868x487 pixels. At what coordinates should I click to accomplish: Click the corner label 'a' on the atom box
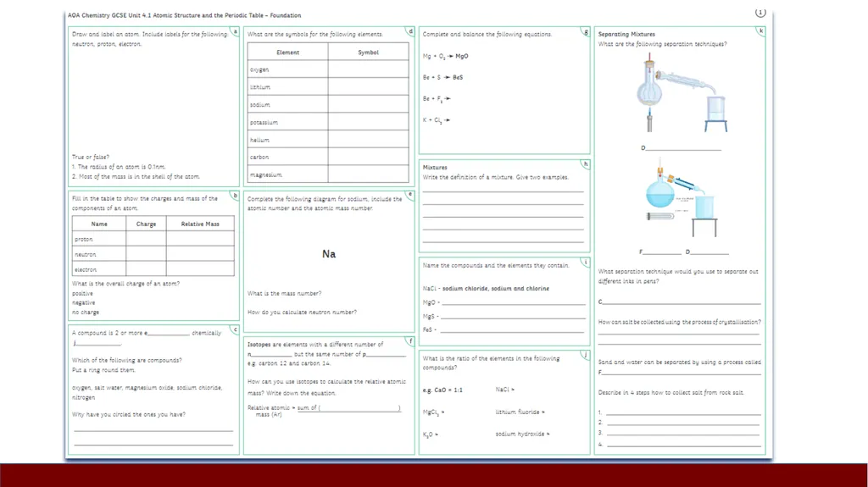[236, 32]
